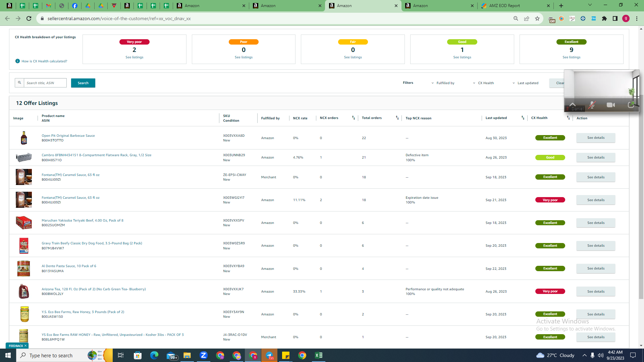Open the Windows Start menu
This screenshot has width=644, height=362.
8,355
